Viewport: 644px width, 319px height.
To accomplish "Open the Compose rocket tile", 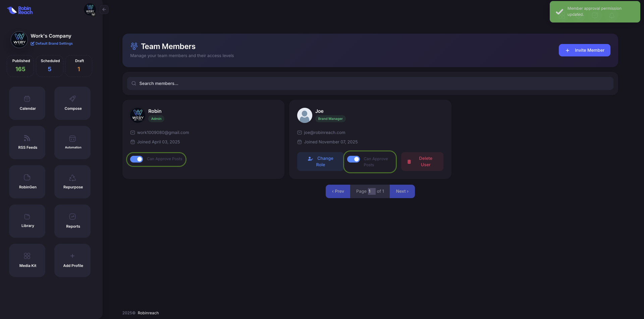I will [72, 103].
